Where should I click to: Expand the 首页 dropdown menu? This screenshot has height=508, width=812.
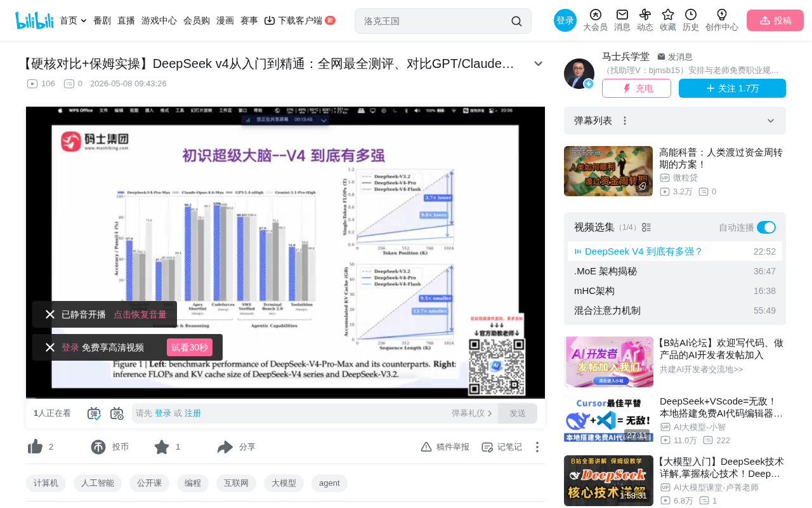84,21
